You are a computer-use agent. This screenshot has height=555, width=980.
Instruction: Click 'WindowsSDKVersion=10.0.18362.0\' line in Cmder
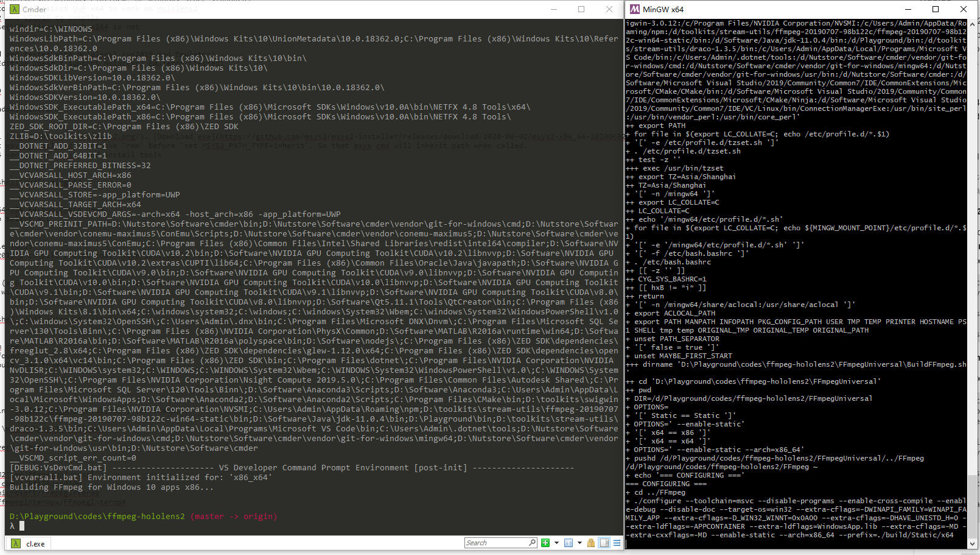[85, 97]
